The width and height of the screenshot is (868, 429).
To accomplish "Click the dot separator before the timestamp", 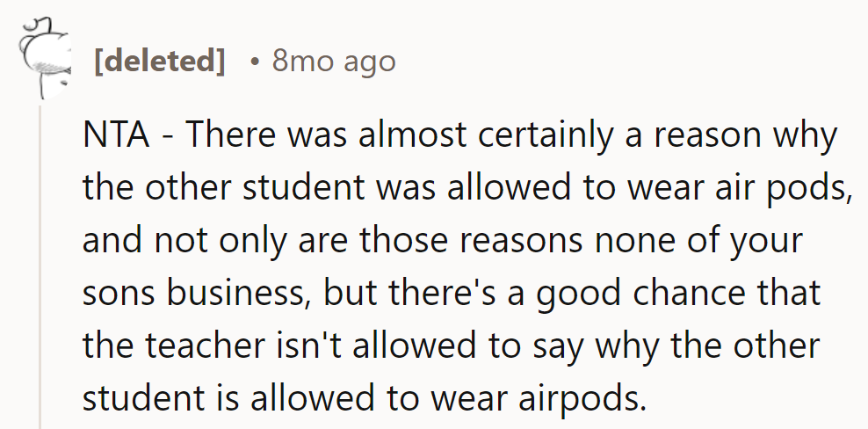I will pyautogui.click(x=253, y=61).
